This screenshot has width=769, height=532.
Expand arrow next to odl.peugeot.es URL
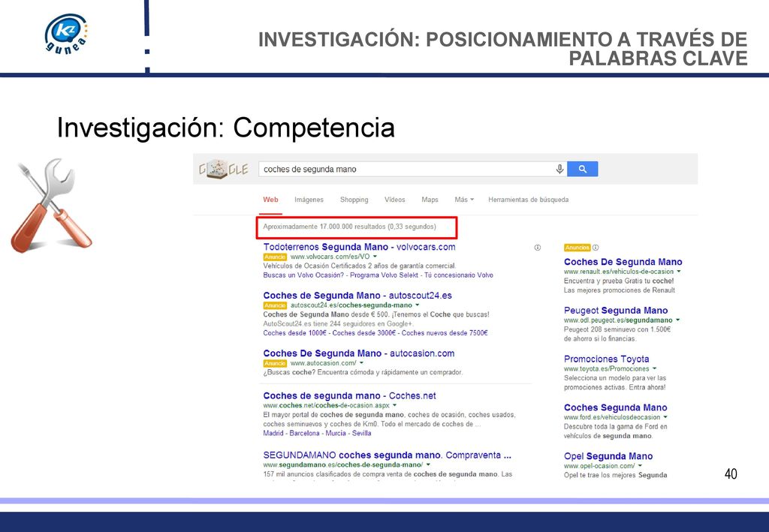678,320
